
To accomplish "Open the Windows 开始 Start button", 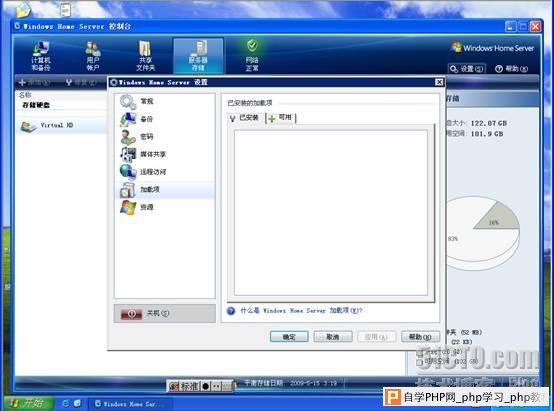I will (28, 403).
